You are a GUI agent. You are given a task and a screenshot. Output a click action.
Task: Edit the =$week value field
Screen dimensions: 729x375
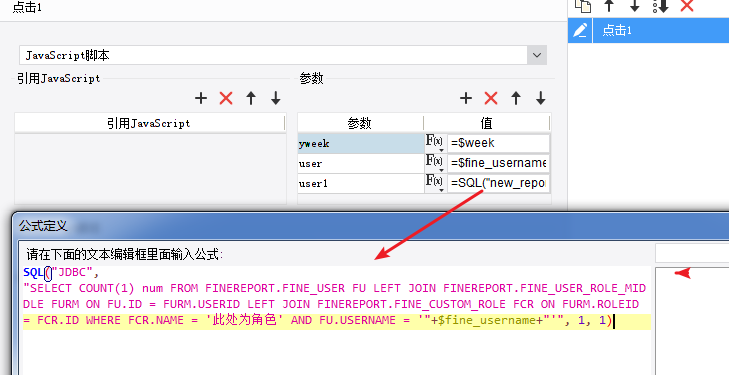(x=498, y=143)
